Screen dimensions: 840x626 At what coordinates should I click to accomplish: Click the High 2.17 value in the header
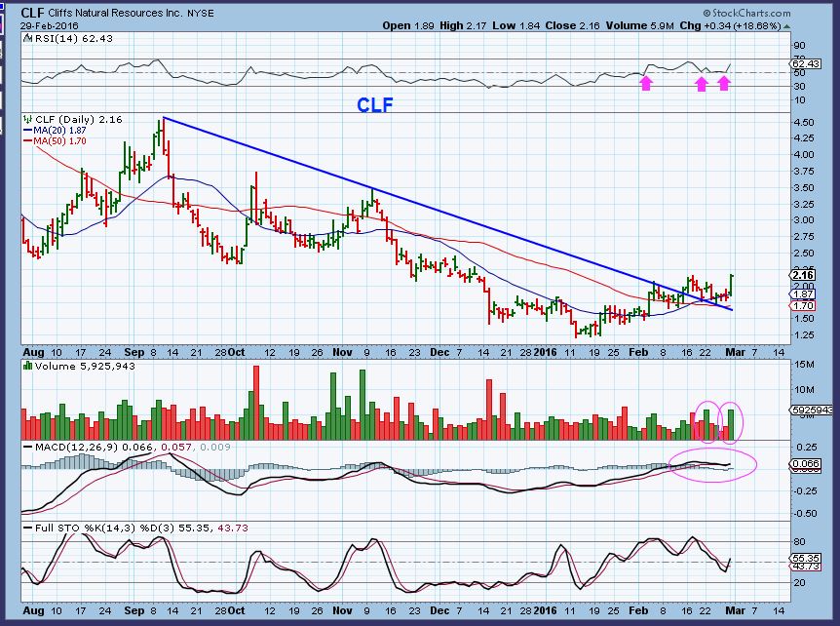click(x=463, y=25)
